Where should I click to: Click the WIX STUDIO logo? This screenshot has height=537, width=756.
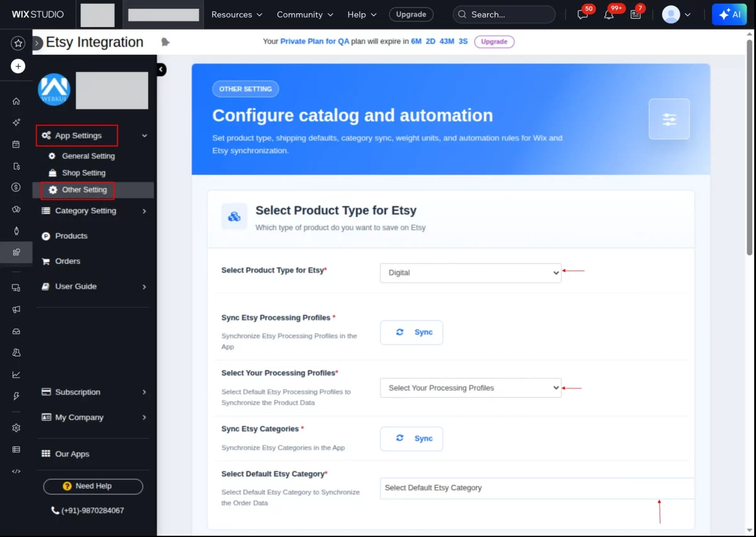pyautogui.click(x=37, y=14)
